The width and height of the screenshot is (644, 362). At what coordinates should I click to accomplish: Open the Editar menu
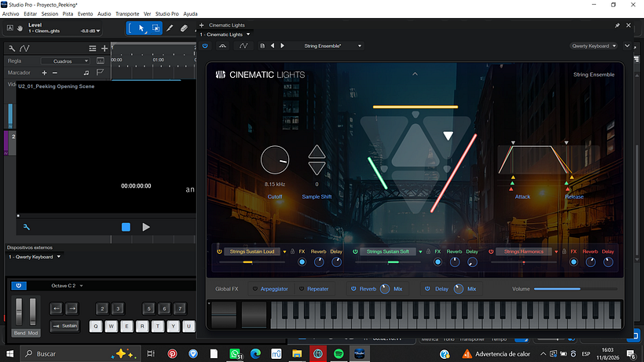point(30,14)
